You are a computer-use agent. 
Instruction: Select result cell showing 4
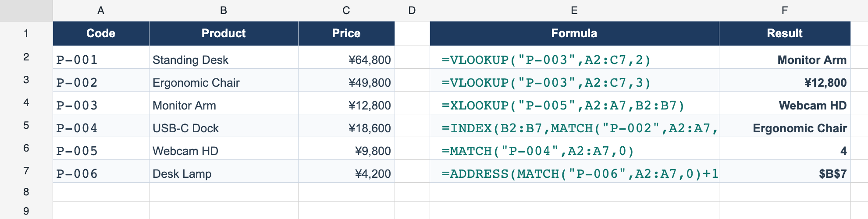coord(785,148)
